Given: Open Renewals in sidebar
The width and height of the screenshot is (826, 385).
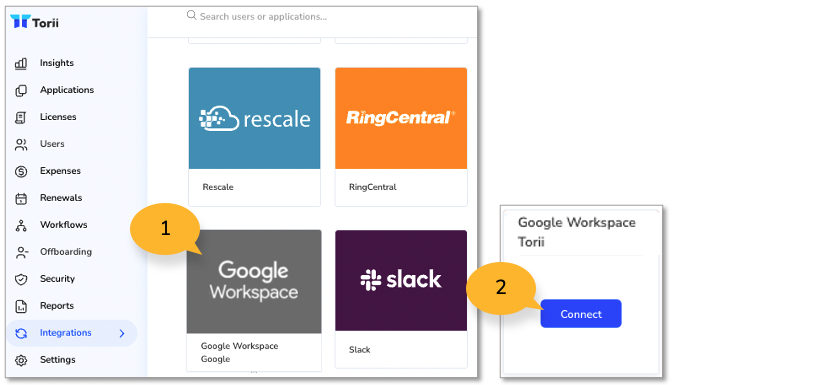Looking at the screenshot, I should tap(61, 198).
